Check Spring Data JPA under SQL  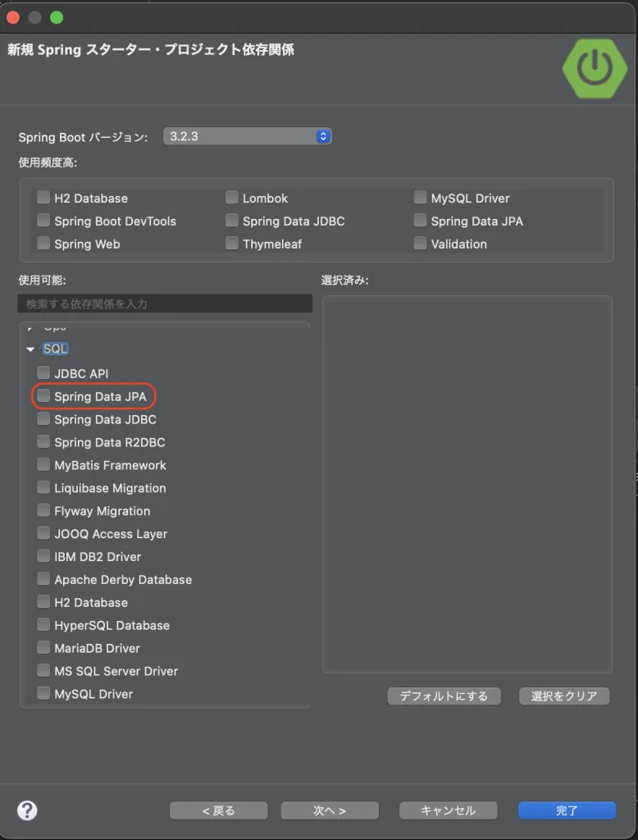pyautogui.click(x=43, y=396)
